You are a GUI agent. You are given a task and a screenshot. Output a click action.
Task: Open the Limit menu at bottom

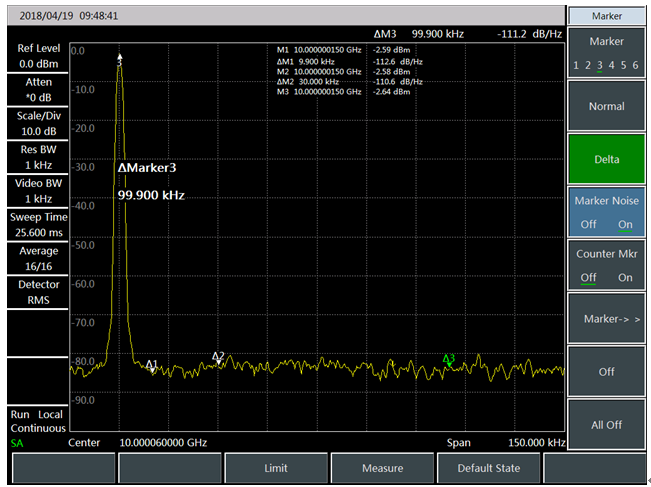pyautogui.click(x=276, y=468)
